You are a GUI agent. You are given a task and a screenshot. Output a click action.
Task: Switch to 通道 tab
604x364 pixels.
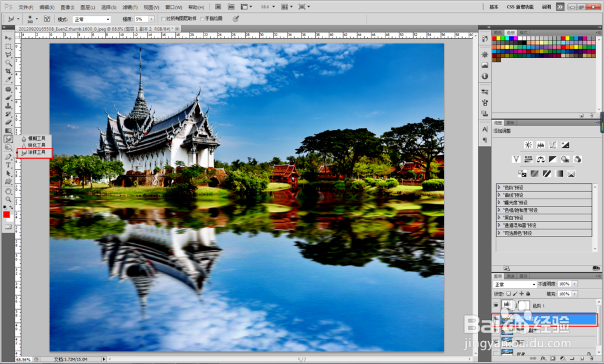[x=511, y=276]
